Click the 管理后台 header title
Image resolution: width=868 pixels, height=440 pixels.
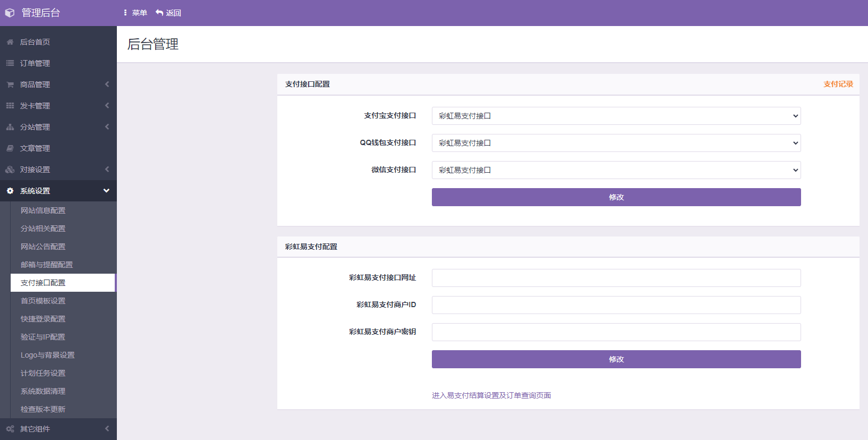pyautogui.click(x=41, y=13)
